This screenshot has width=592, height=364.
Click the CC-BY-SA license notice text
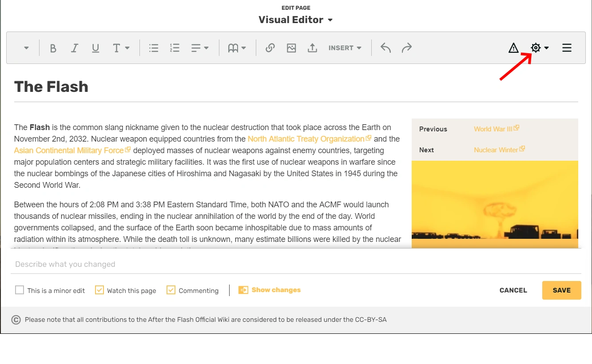[206, 320]
